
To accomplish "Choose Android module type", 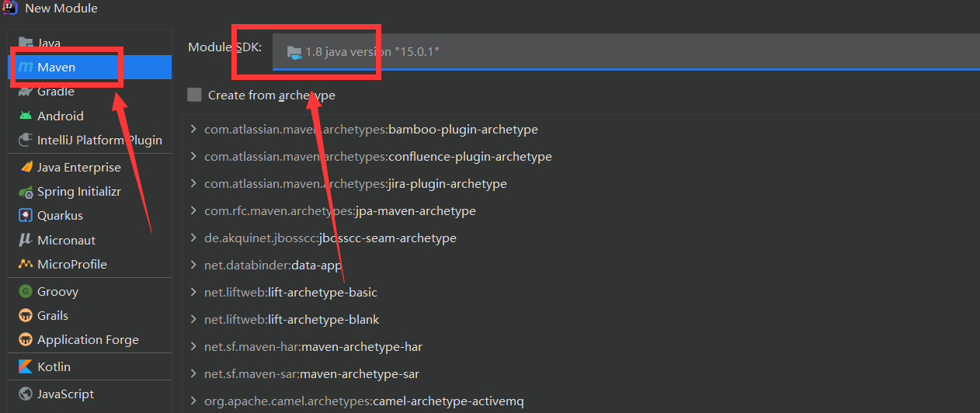I will (x=90, y=116).
